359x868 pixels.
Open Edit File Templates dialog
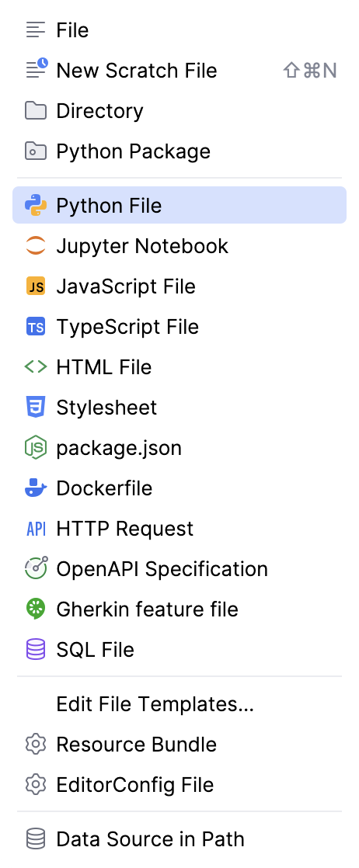point(179,703)
